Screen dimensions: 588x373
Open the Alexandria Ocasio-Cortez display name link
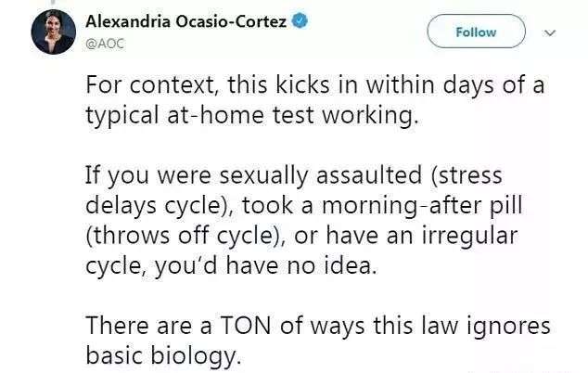(x=186, y=21)
